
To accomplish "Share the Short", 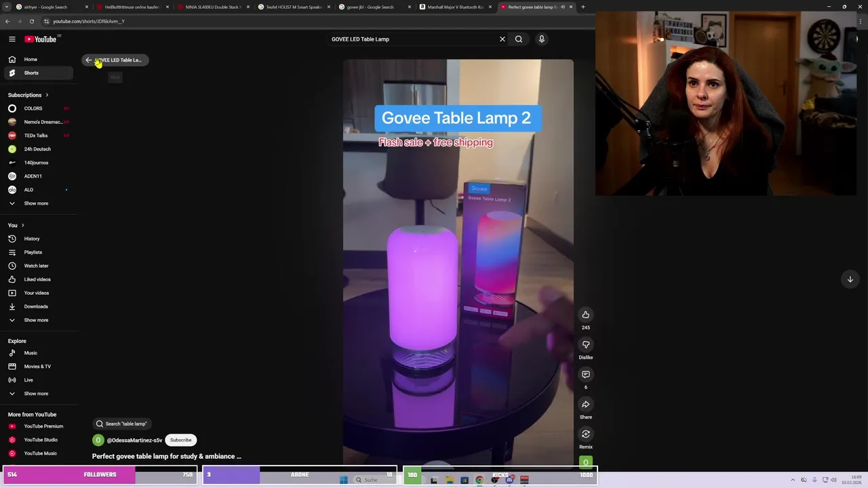I will coord(586,405).
